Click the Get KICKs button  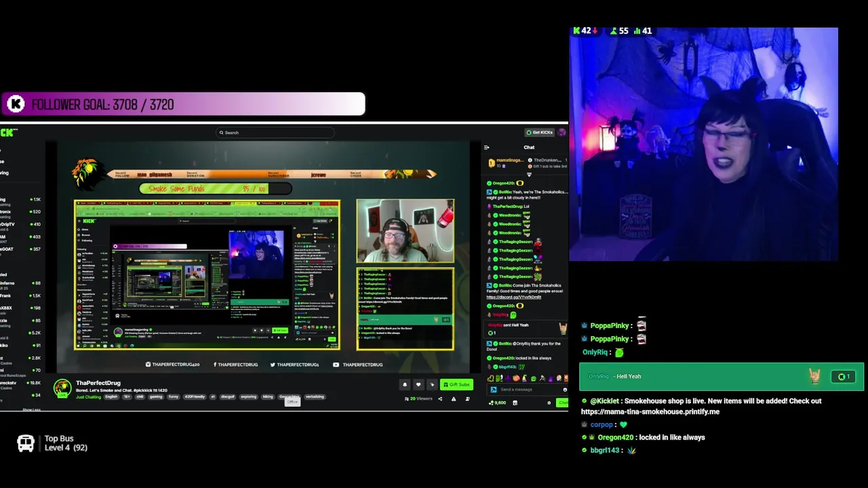(540, 132)
